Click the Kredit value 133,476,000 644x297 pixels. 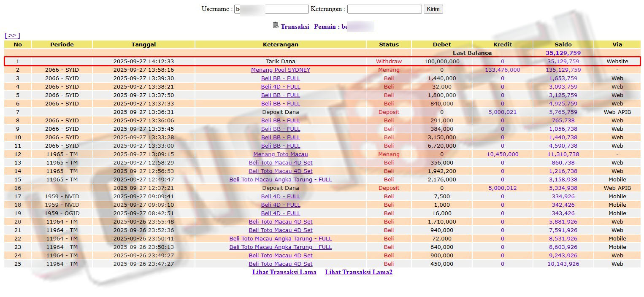pos(502,70)
